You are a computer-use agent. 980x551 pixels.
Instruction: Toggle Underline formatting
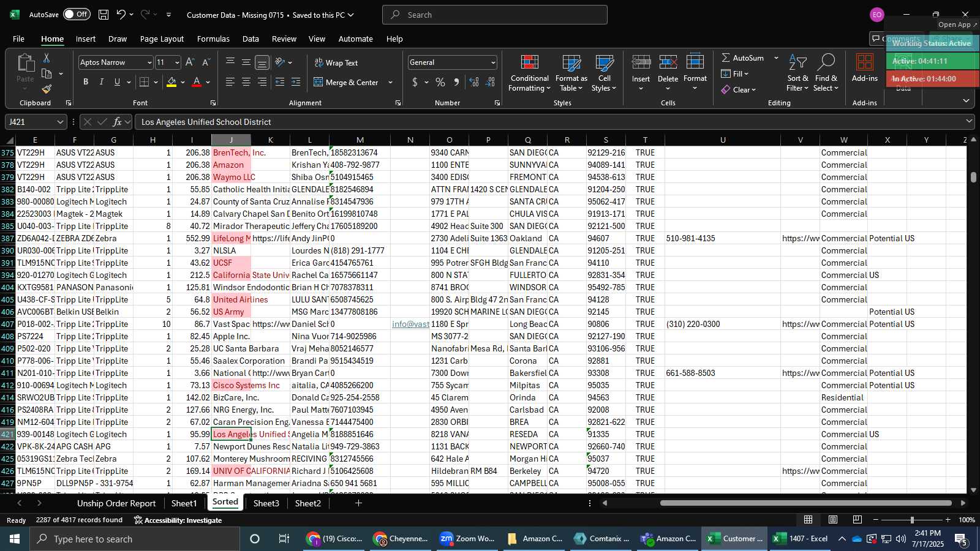tap(117, 82)
